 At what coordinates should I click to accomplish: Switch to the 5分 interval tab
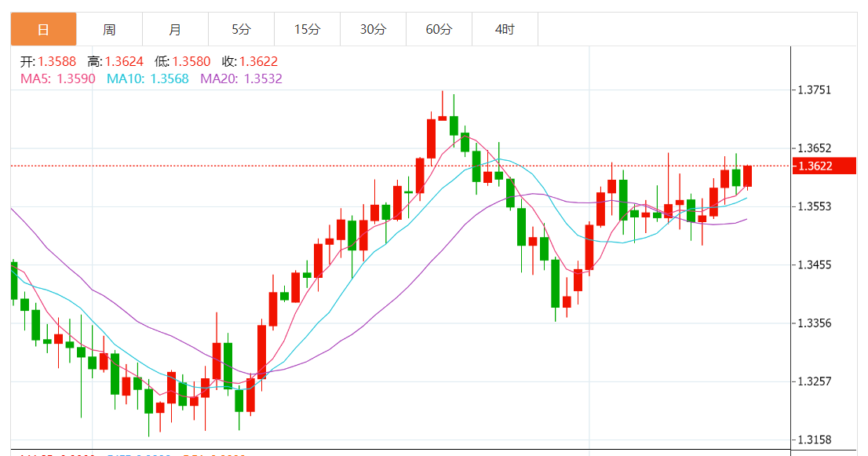point(241,30)
